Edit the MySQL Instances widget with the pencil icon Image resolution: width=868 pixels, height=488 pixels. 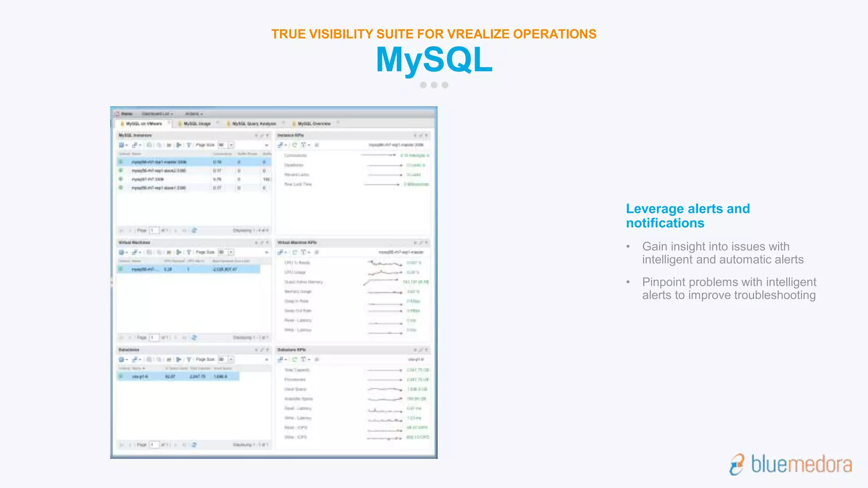click(262, 136)
